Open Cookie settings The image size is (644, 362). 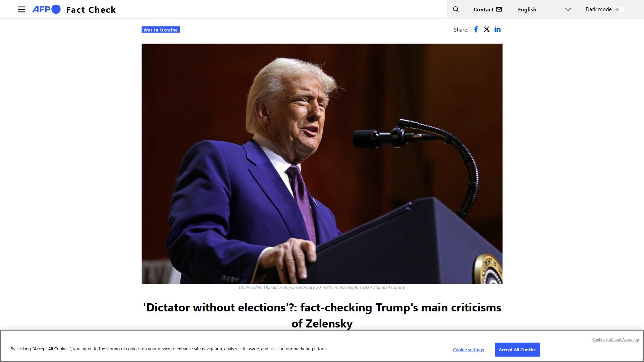468,350
